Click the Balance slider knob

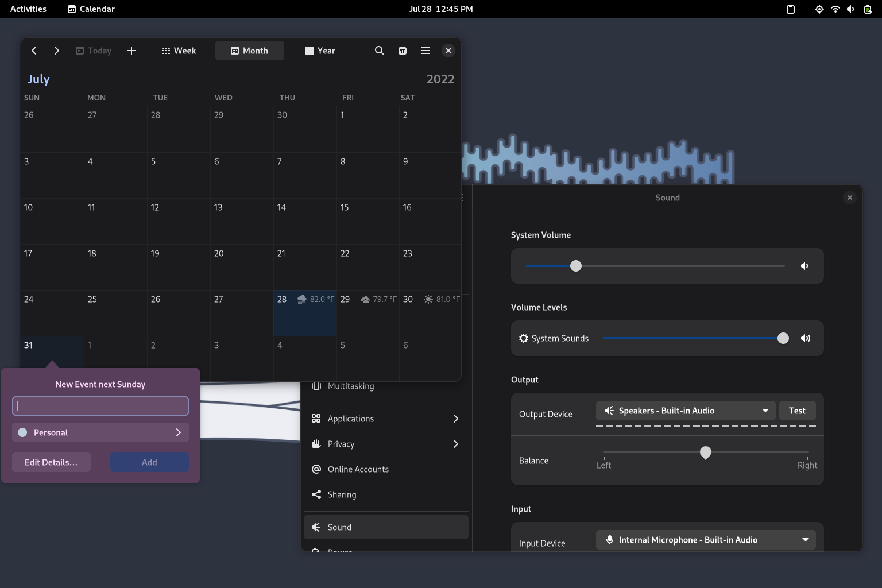(706, 452)
